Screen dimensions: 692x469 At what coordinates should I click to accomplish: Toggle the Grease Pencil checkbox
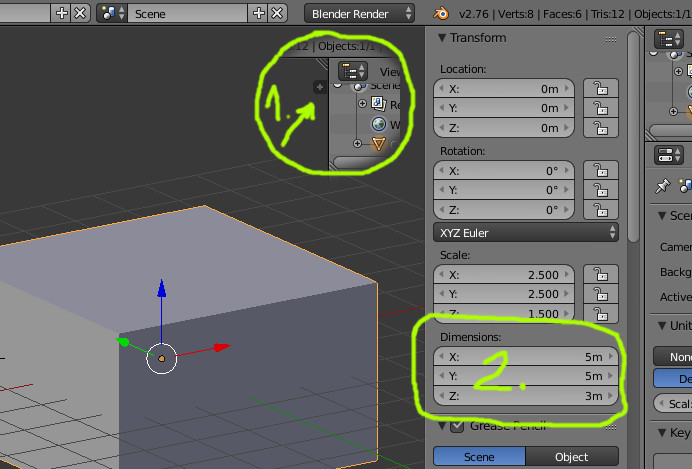pyautogui.click(x=457, y=426)
